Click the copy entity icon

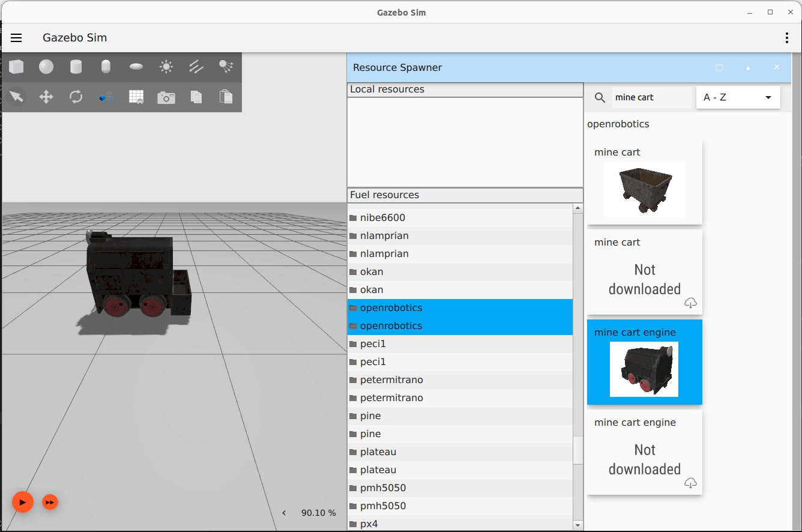click(x=196, y=97)
